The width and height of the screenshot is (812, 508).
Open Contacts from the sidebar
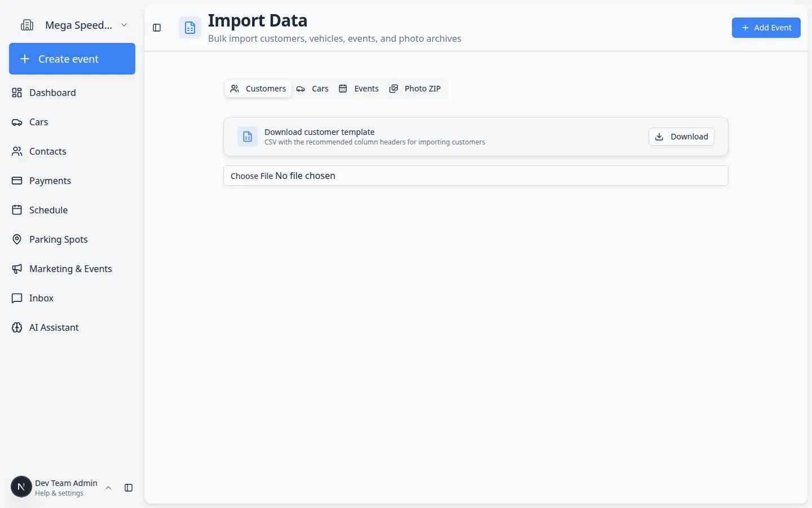coord(72,151)
